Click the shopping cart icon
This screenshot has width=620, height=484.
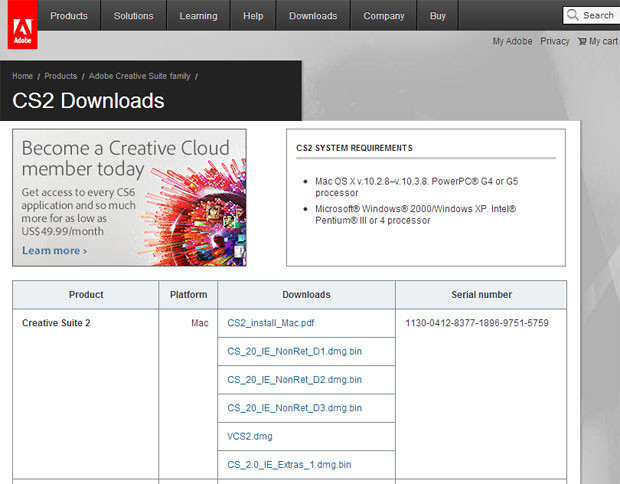click(x=582, y=41)
